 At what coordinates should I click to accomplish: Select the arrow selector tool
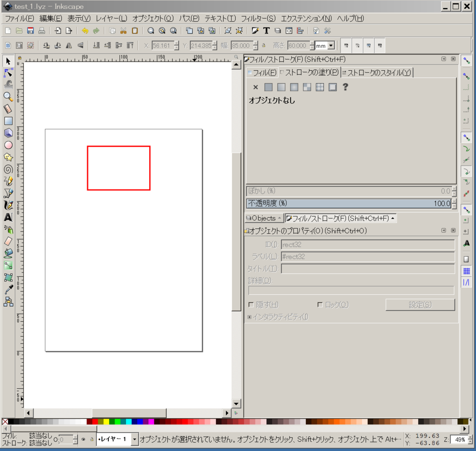[x=8, y=61]
